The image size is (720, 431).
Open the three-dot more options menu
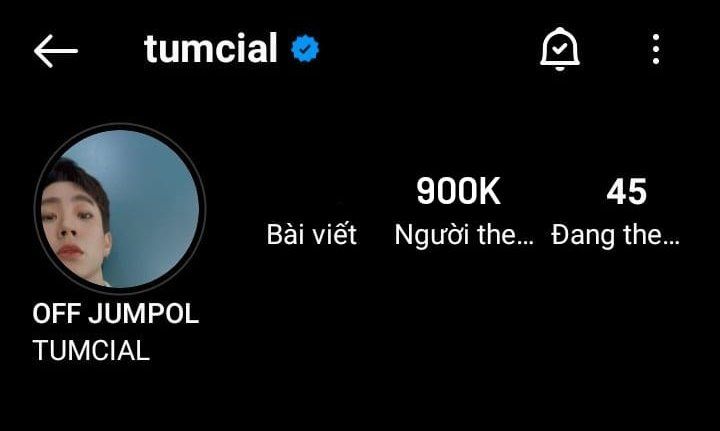[x=656, y=49]
